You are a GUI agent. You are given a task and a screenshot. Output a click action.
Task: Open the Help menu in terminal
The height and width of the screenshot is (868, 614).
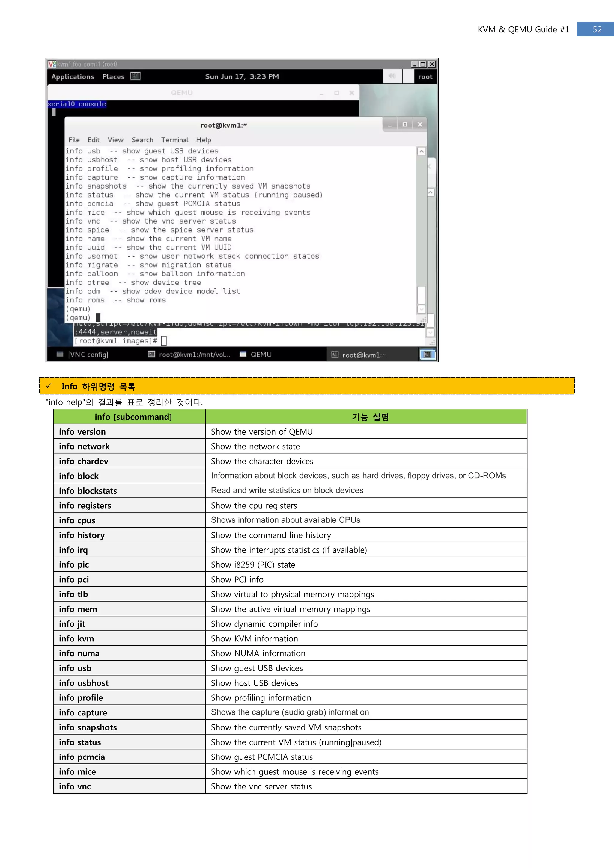coord(203,140)
